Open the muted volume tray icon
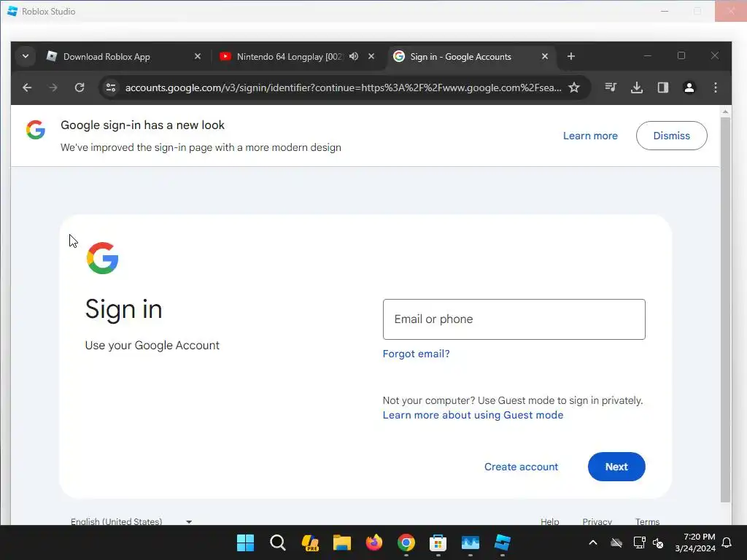The height and width of the screenshot is (560, 747). point(658,542)
